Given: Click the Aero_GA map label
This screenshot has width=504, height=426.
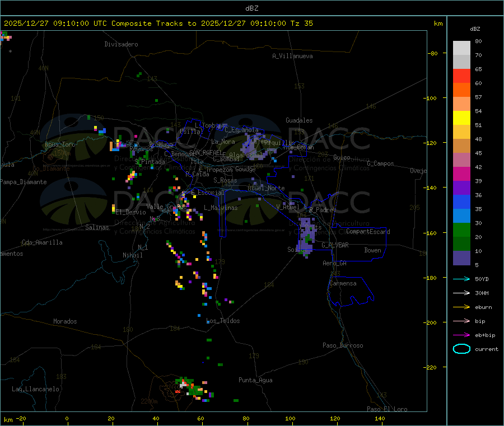Looking at the screenshot, I should (x=335, y=263).
